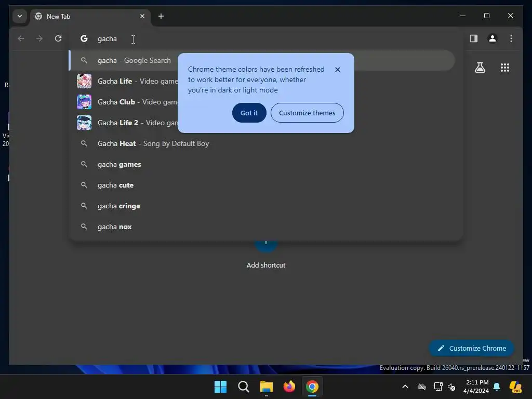This screenshot has width=532, height=399.
Task: Reload the current page
Action: (58, 38)
